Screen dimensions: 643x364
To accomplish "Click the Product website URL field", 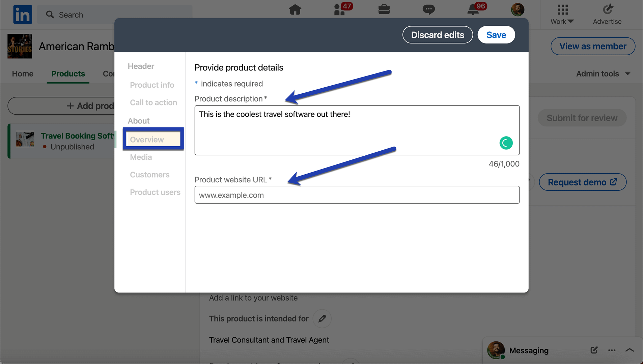I will [x=357, y=195].
